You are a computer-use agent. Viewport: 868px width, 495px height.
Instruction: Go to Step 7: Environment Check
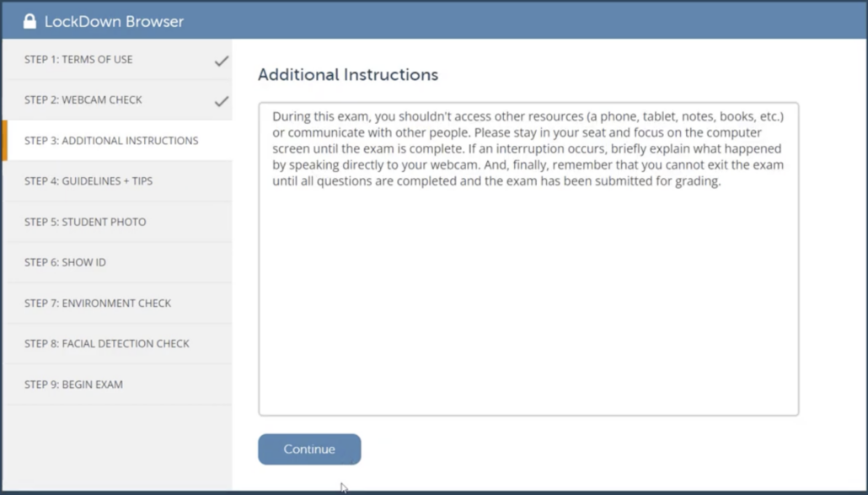point(117,304)
